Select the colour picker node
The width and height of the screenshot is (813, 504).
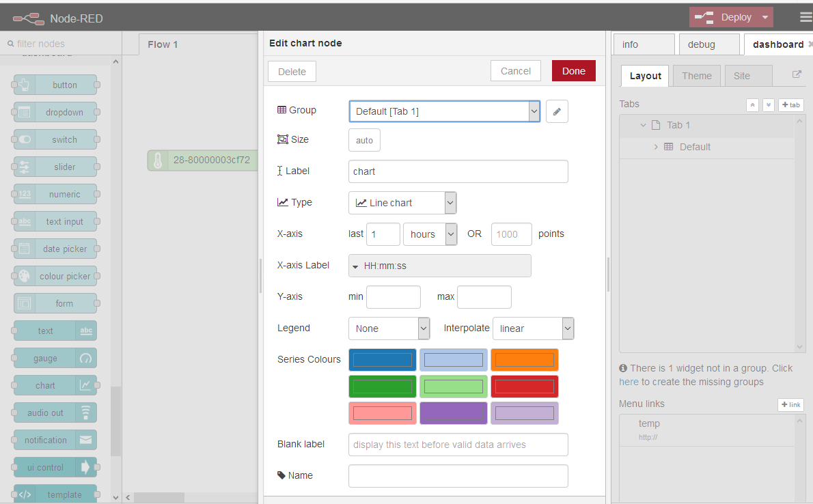55,276
